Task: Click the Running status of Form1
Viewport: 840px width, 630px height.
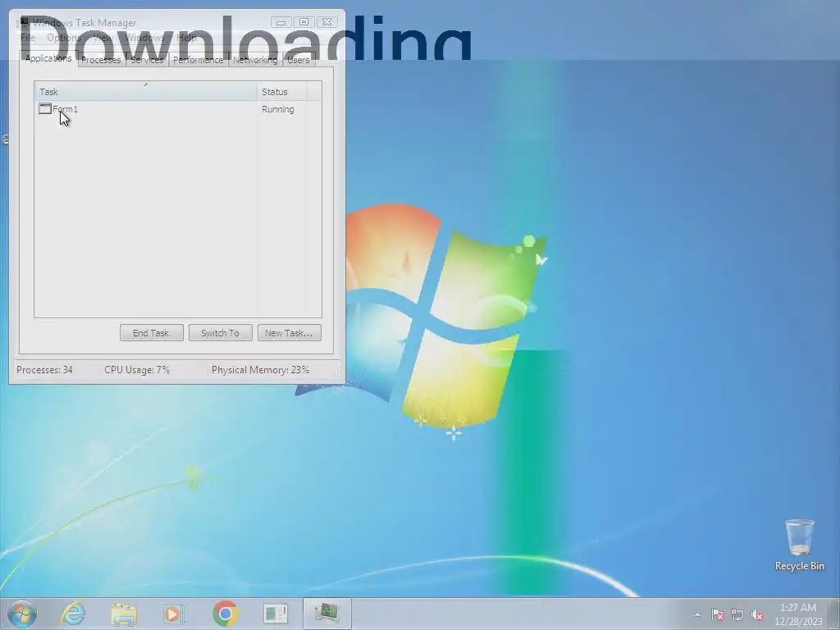Action: coord(277,109)
